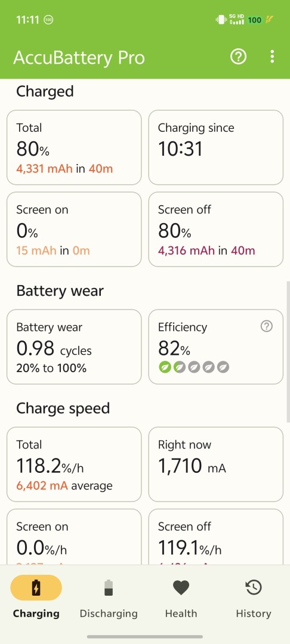The height and width of the screenshot is (644, 290).
Task: Tap the Charging battery bolt icon
Action: [x=36, y=588]
